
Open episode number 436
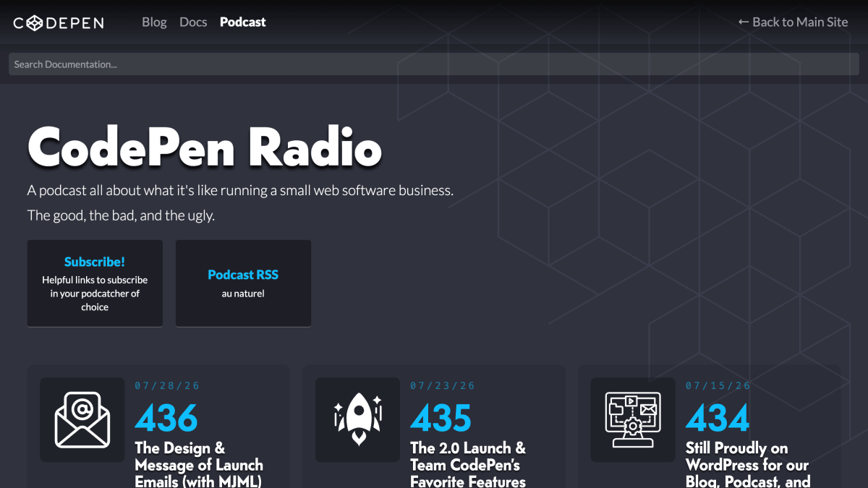pyautogui.click(x=166, y=418)
